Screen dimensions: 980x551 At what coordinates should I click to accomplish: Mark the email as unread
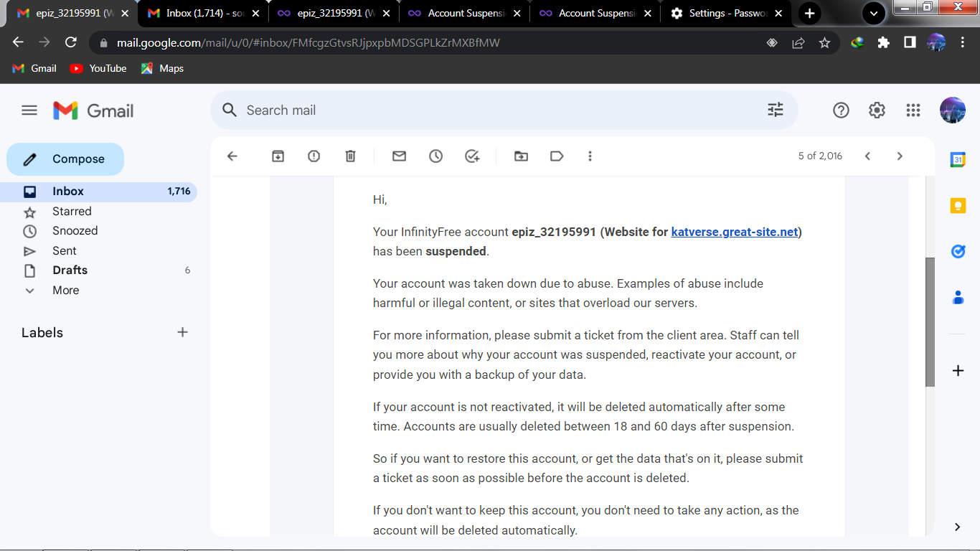point(400,156)
